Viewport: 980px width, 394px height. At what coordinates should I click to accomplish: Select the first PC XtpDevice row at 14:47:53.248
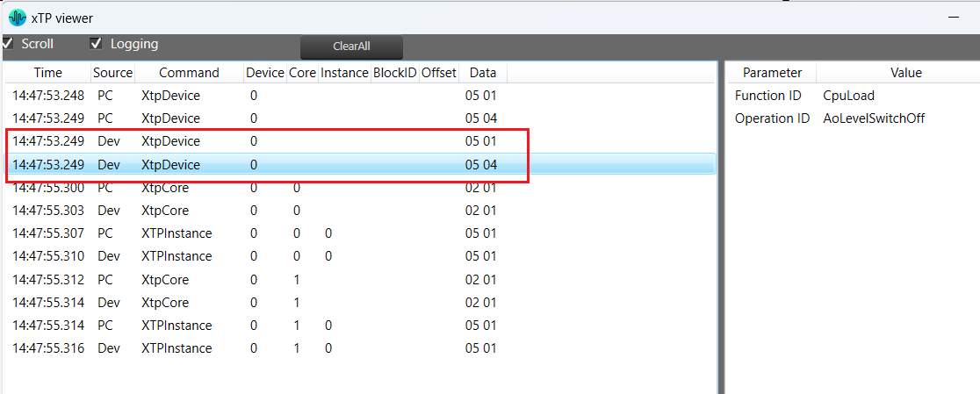360,96
